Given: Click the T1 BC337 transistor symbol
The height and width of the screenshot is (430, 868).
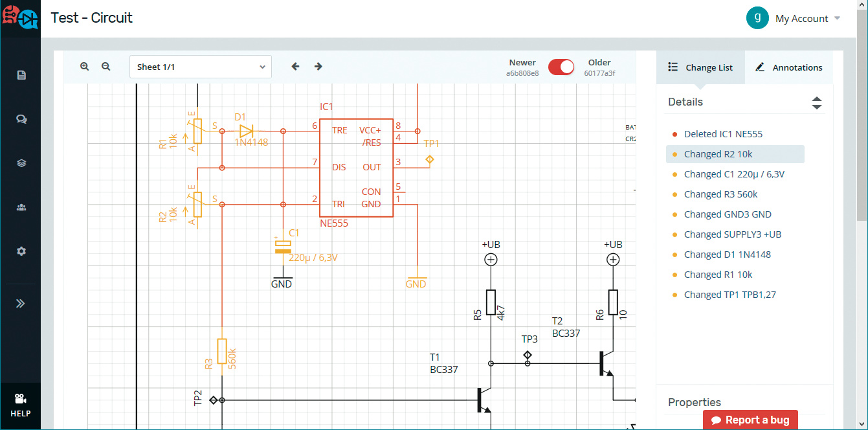Looking at the screenshot, I should [484, 400].
